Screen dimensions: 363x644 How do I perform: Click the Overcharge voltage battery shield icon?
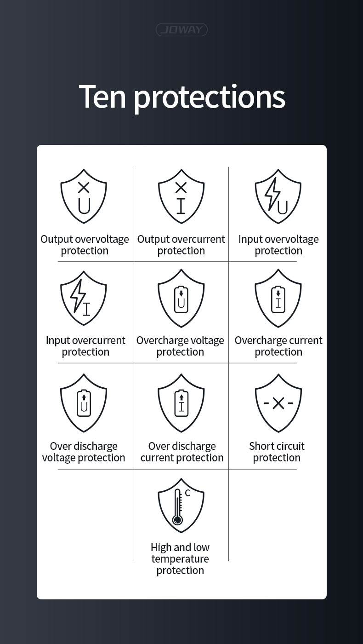pos(181,298)
